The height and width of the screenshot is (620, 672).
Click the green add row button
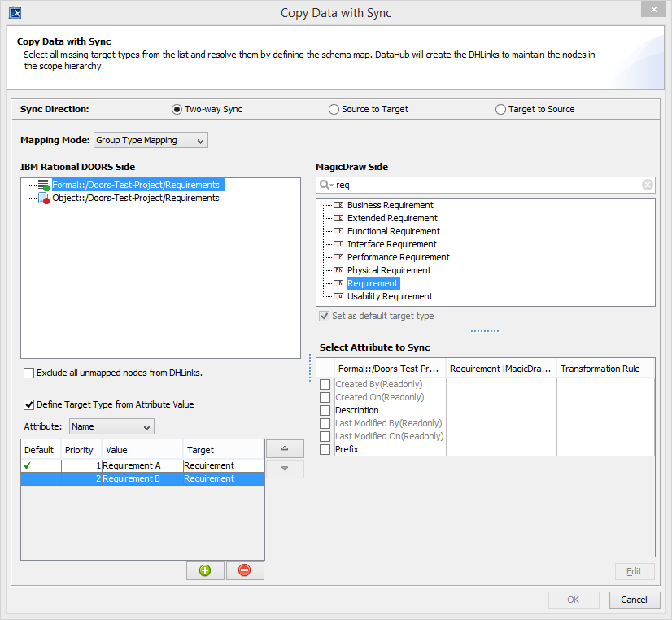click(x=205, y=570)
